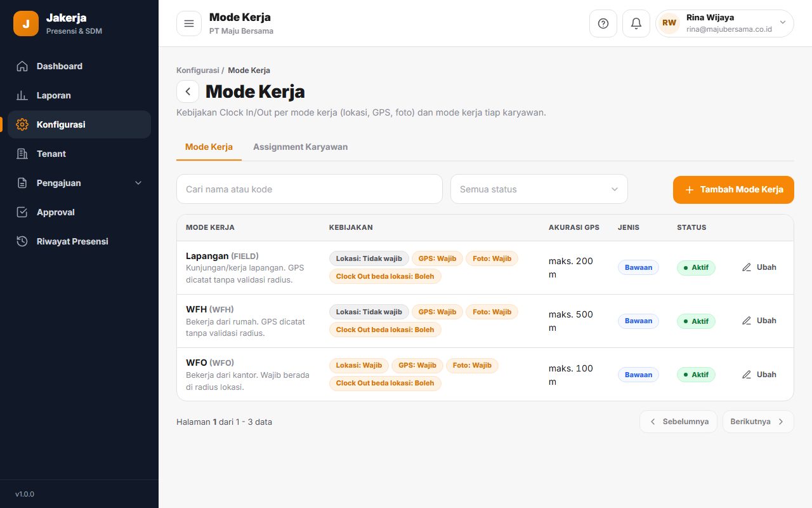Open help with the question mark icon
Image resolution: width=812 pixels, height=508 pixels.
[603, 23]
